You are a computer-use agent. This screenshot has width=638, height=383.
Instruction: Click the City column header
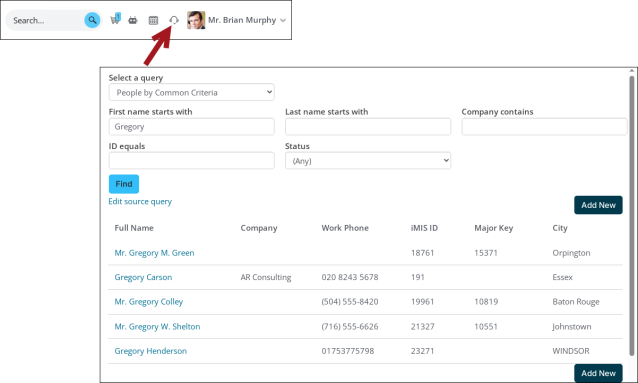560,228
